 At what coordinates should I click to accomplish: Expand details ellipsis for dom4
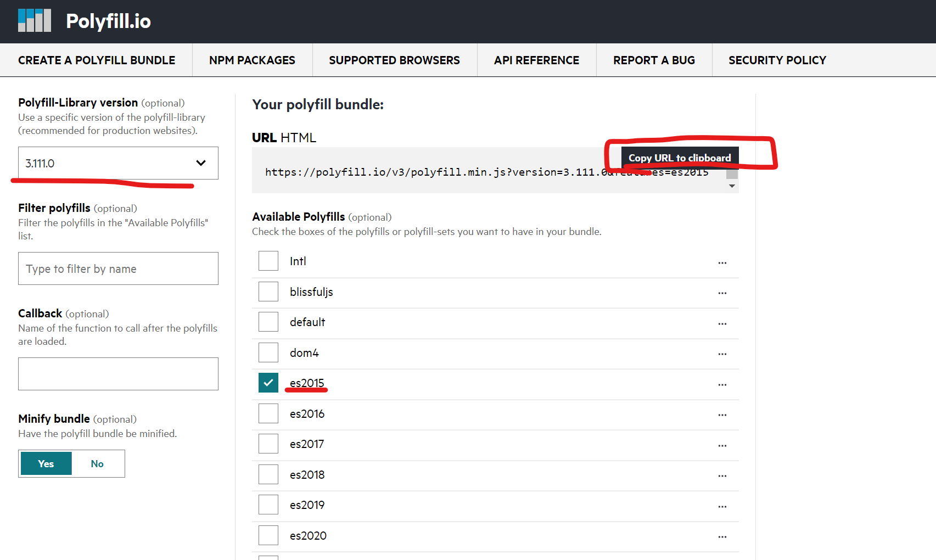(x=722, y=354)
